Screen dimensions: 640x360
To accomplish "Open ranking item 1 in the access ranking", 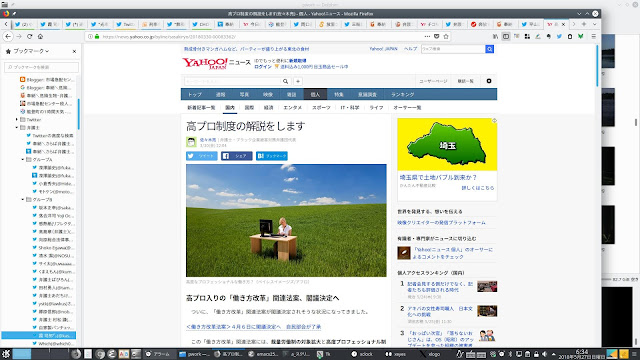I will (440, 287).
